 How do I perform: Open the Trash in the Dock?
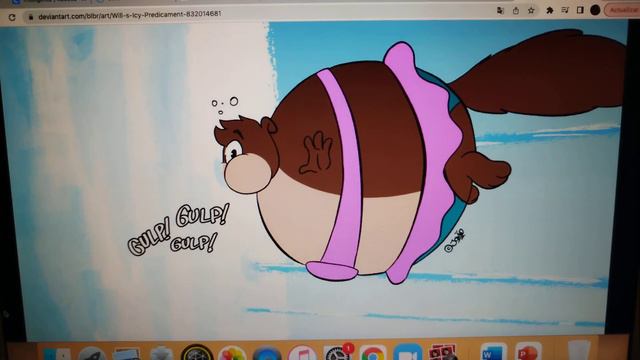pos(578,351)
